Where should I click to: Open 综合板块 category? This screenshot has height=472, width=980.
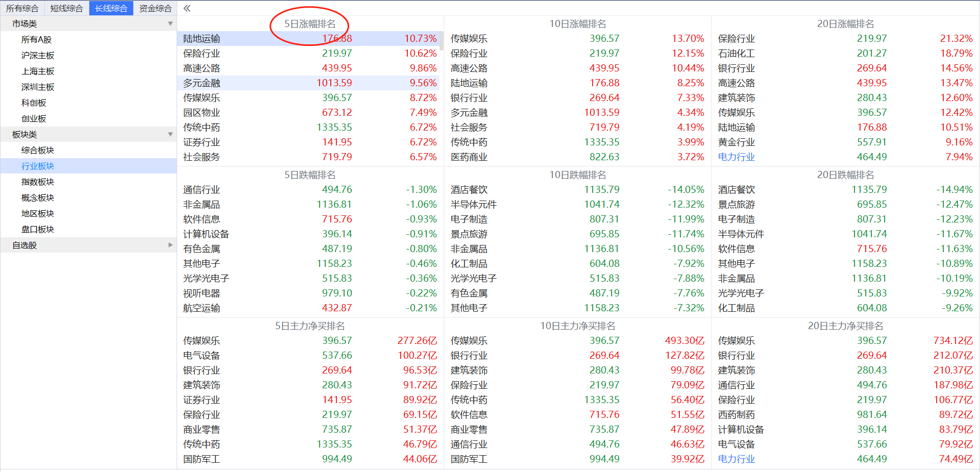(38, 150)
